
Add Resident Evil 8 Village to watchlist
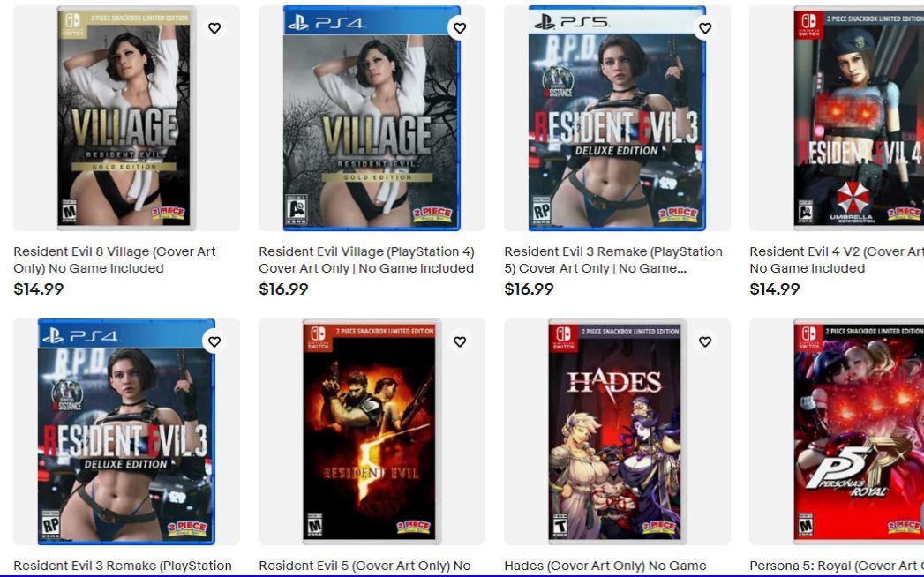coord(214,28)
